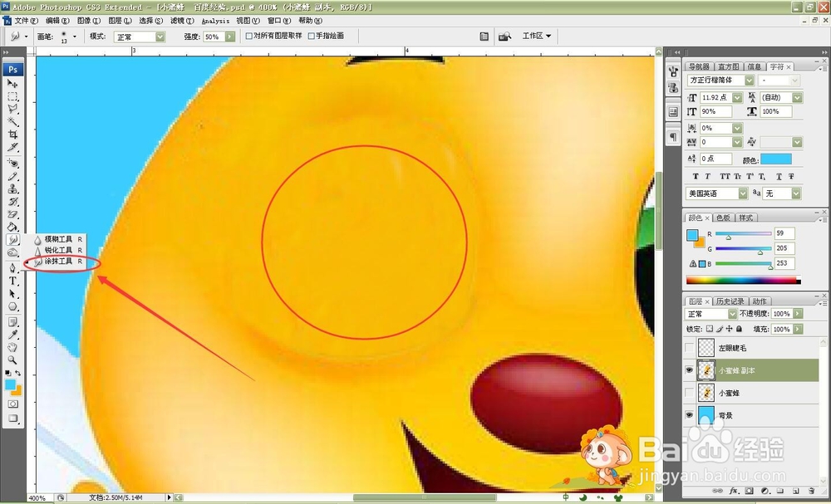
Task: Open the 工作区 workspace dropdown
Action: [x=536, y=36]
